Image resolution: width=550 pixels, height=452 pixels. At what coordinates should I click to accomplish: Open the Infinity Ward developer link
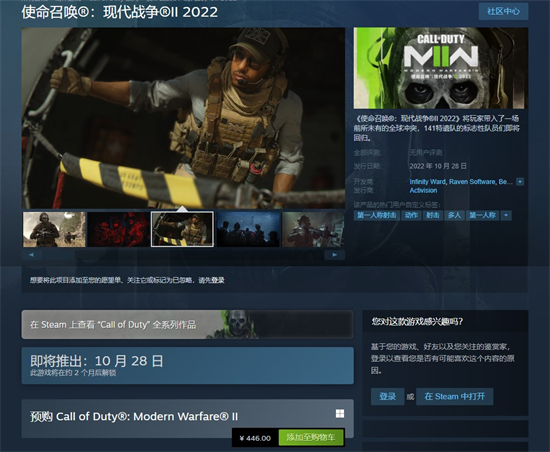(x=427, y=182)
